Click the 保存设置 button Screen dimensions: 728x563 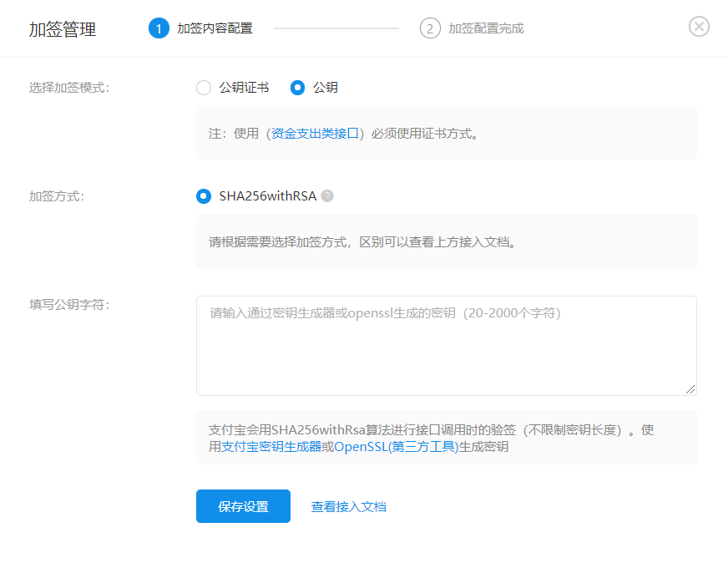(x=243, y=506)
